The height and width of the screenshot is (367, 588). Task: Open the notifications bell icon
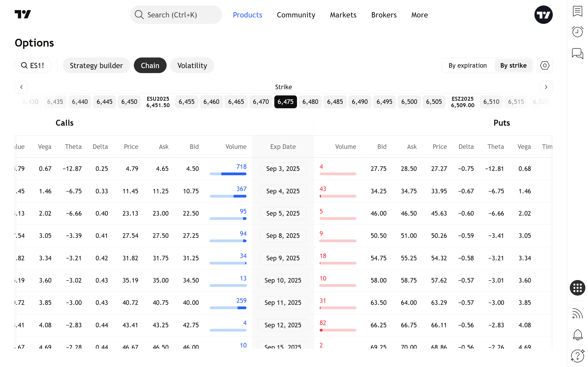pyautogui.click(x=577, y=334)
